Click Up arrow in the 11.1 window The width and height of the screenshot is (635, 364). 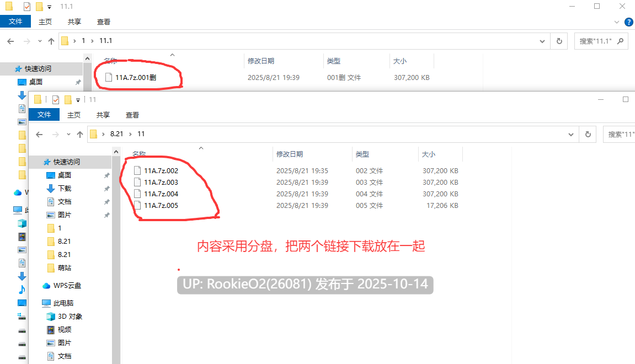pos(51,41)
